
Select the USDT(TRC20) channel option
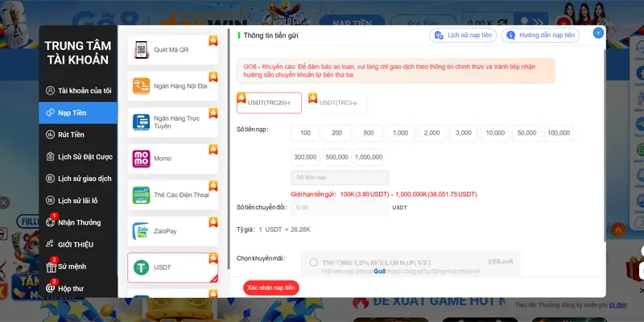coord(269,103)
